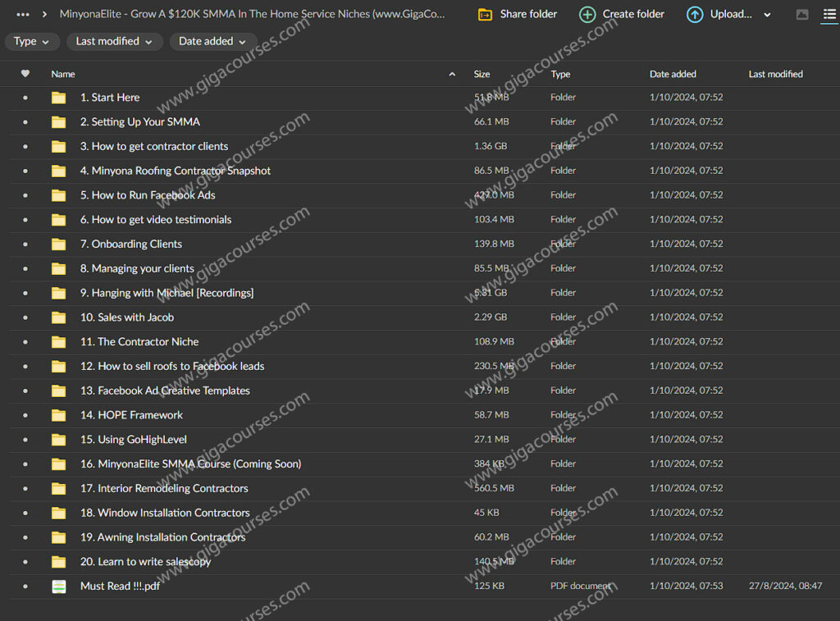Image resolution: width=840 pixels, height=621 pixels.
Task: Sort by the Name column header
Action: tap(63, 75)
